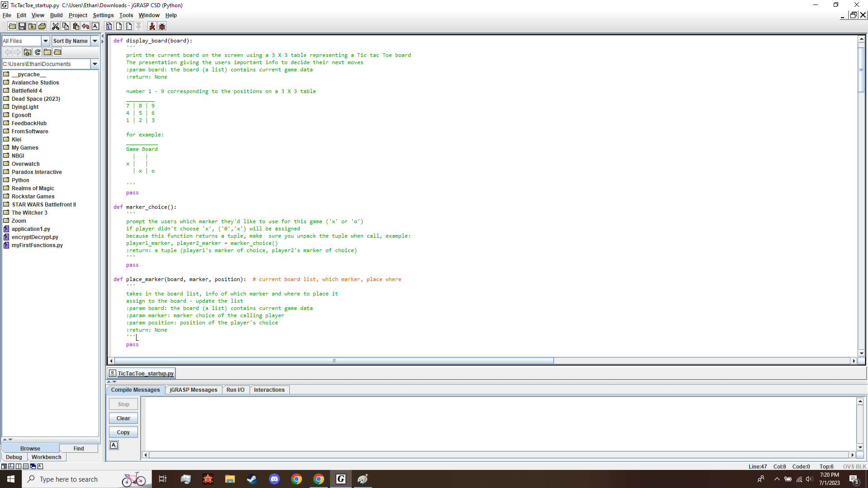
Task: Open the Build menu
Action: (x=56, y=15)
